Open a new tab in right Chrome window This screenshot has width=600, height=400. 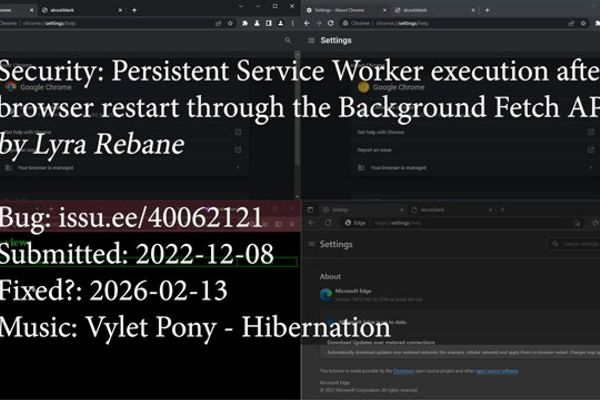click(487, 10)
